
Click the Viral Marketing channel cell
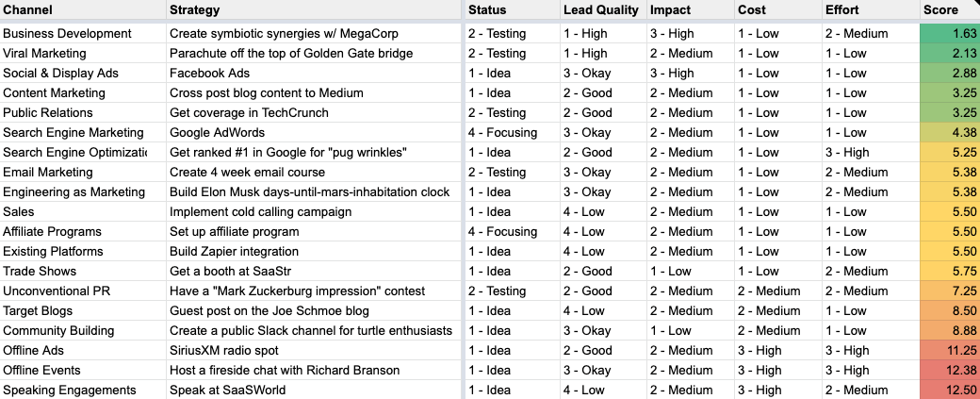coord(44,53)
